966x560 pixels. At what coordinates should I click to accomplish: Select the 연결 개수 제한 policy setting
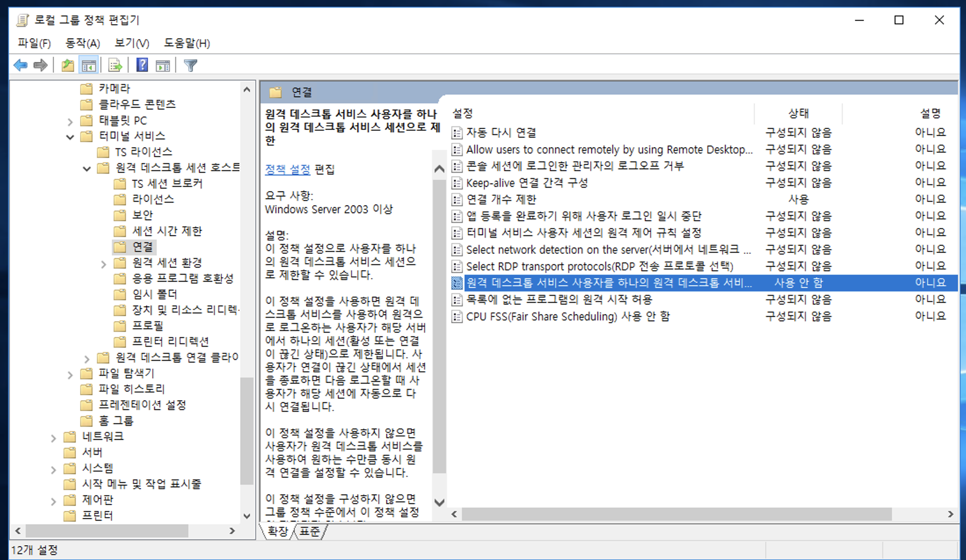pyautogui.click(x=501, y=200)
